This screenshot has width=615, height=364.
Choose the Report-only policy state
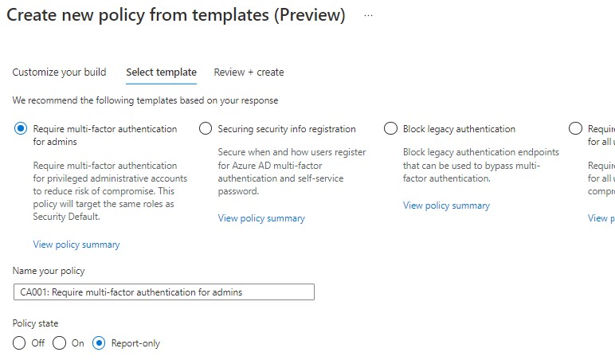(100, 343)
